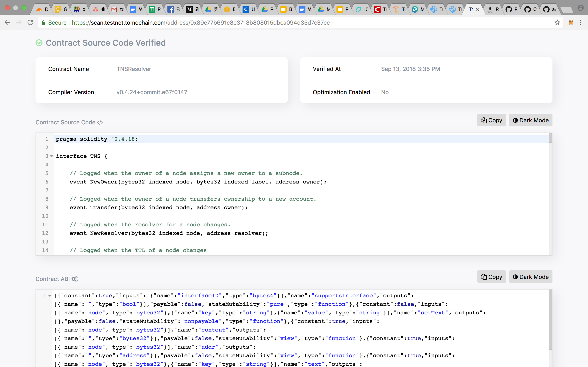The width and height of the screenshot is (588, 367).
Task: Collapse the interface TNS code block
Action: (x=51, y=156)
